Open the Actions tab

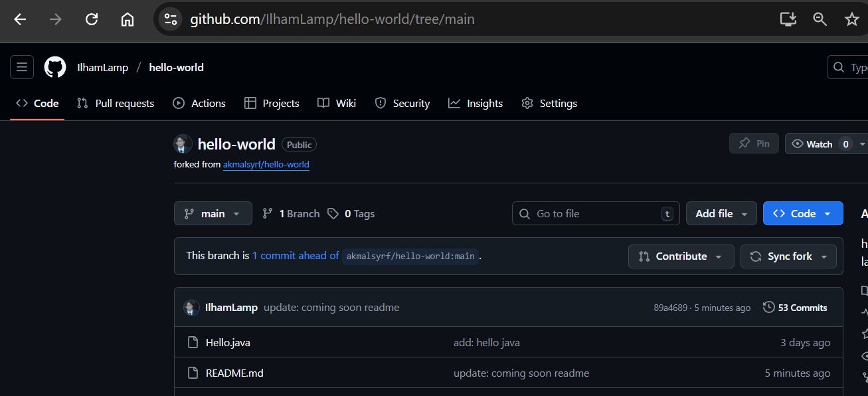tap(199, 103)
